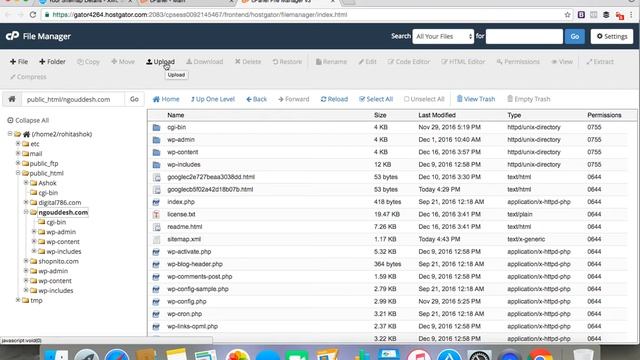Click the index.php file icon

point(156,202)
